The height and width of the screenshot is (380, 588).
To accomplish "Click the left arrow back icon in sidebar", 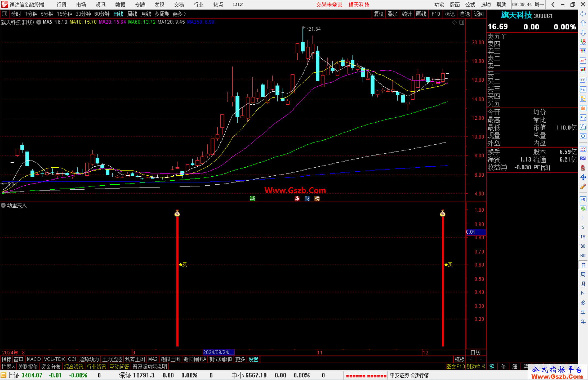I will tap(583, 14).
